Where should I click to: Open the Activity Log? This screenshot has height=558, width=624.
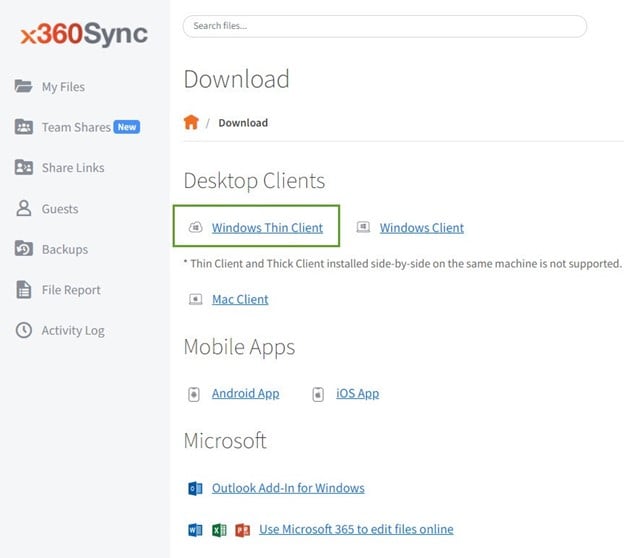pyautogui.click(x=72, y=331)
